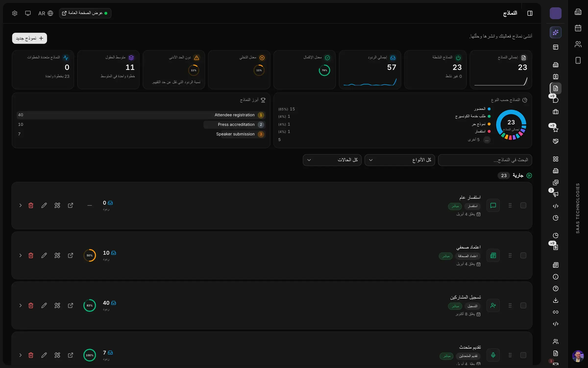Click the monitor display icon in top bar
588x368 pixels.
[28, 13]
